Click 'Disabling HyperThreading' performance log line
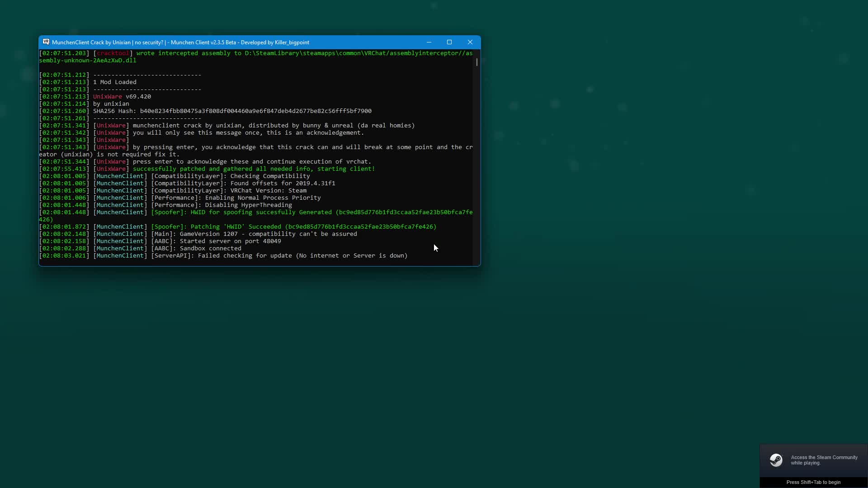This screenshot has width=868, height=488. (248, 205)
